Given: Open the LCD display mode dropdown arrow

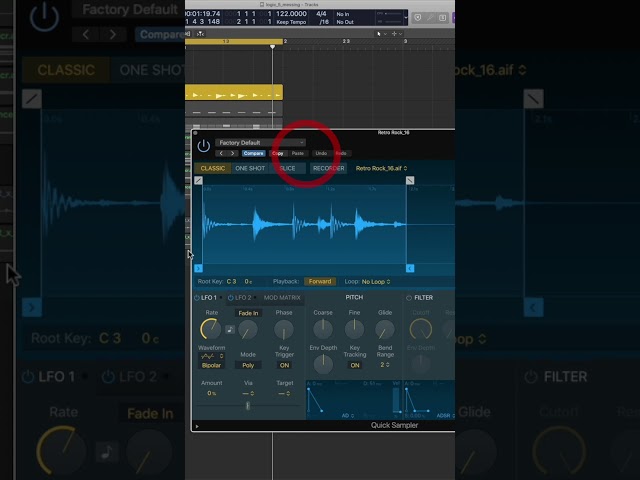Looking at the screenshot, I should pyautogui.click(x=405, y=18).
